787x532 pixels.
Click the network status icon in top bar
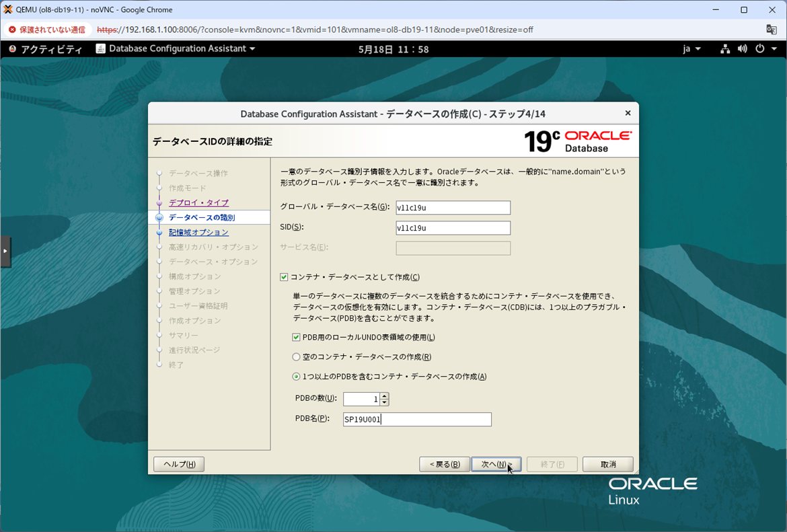point(724,48)
